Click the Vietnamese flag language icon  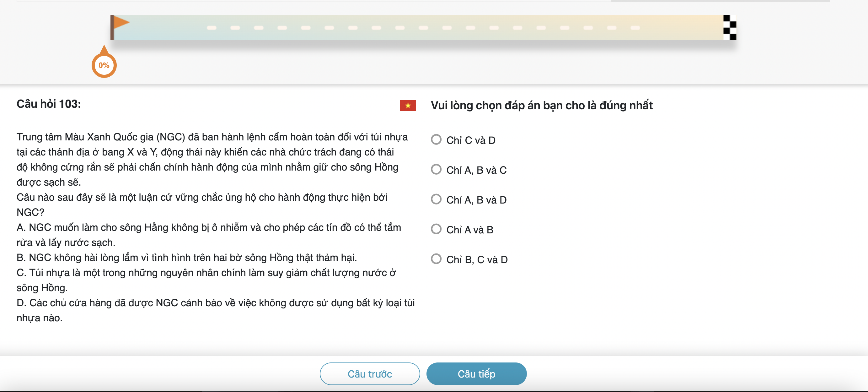click(407, 106)
